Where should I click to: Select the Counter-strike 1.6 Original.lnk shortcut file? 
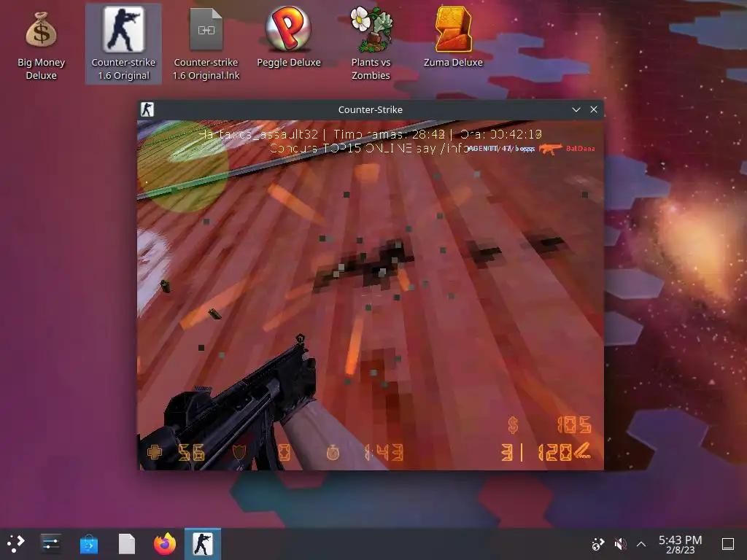(206, 44)
